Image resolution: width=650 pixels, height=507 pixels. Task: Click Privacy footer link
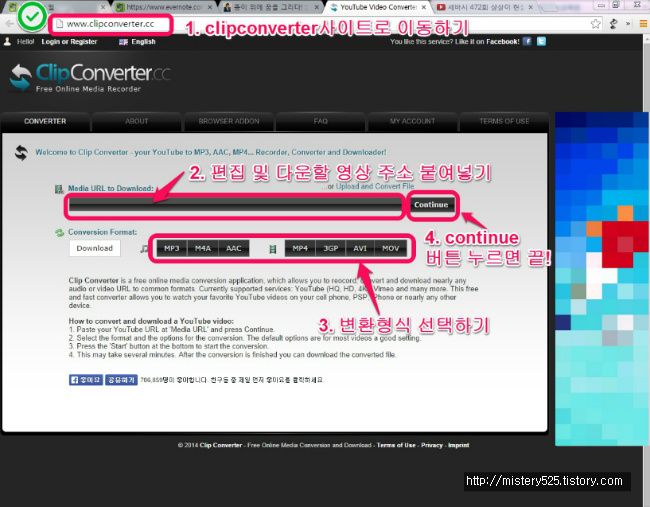pyautogui.click(x=432, y=445)
